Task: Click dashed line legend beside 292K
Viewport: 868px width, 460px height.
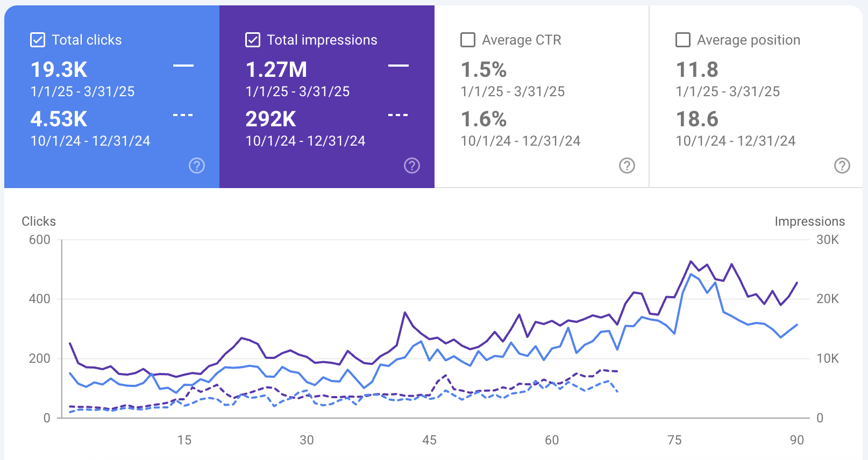Action: pyautogui.click(x=398, y=115)
